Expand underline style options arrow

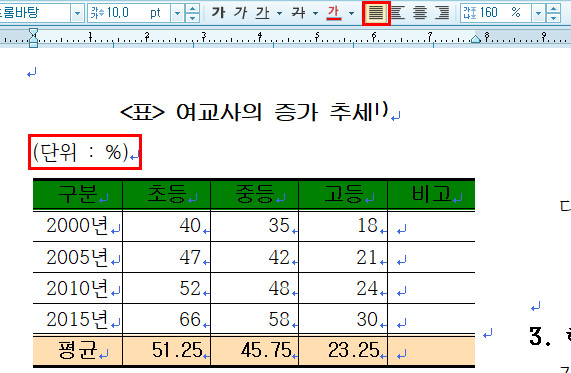(279, 13)
